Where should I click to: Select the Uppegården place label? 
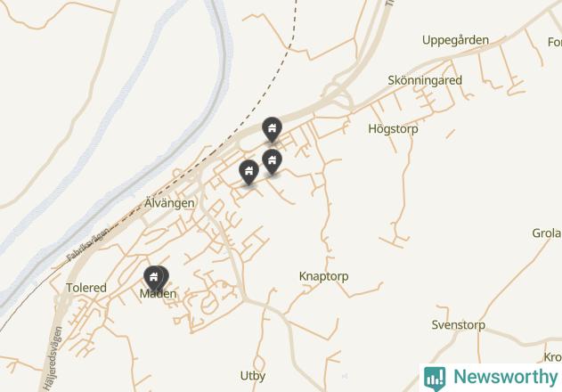tap(455, 40)
